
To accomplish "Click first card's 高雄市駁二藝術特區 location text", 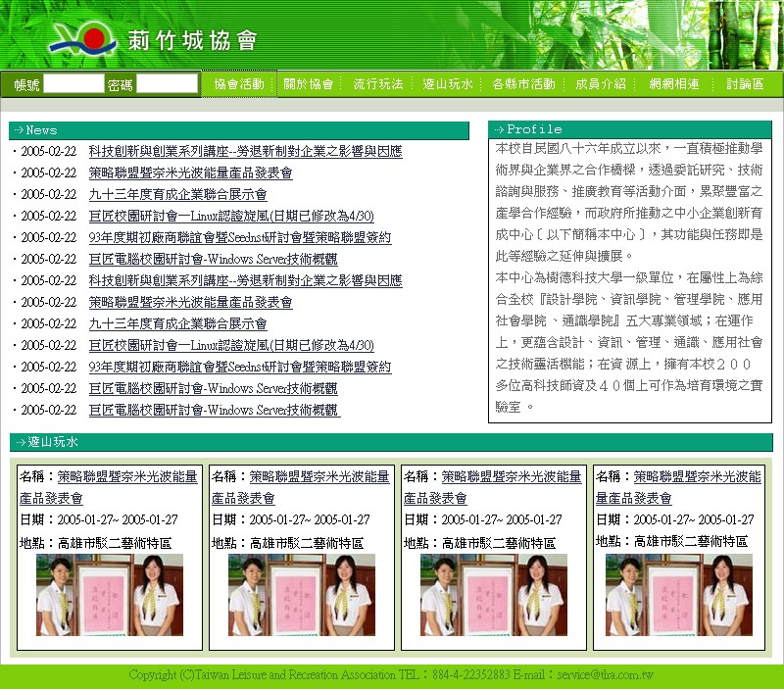I will click(115, 543).
